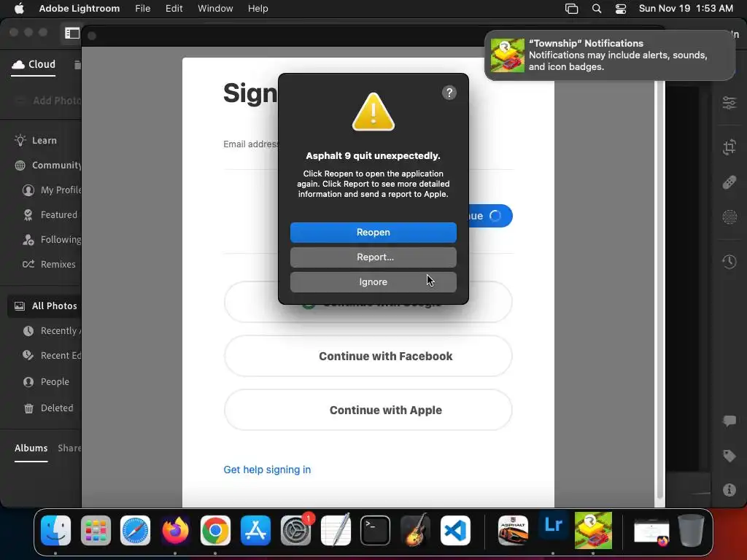Open help for the crash dialog
Viewport: 747px width, 560px height.
coord(449,93)
